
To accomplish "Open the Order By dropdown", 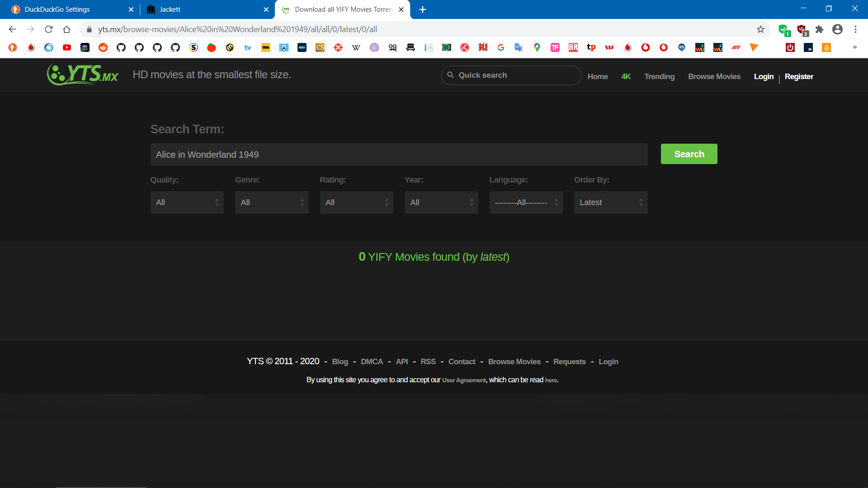I will point(611,202).
